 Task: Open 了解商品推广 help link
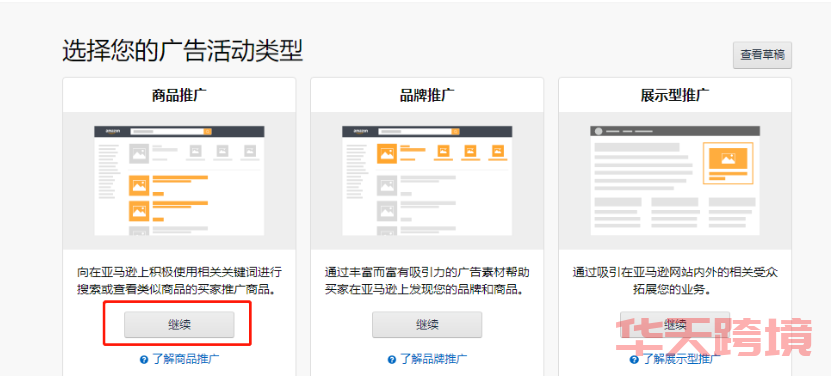click(185, 359)
